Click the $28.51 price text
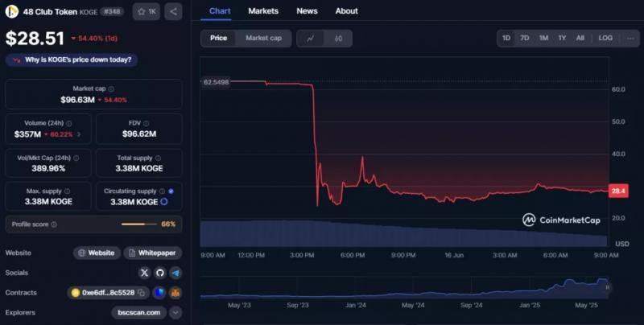Viewport: 644px width, 325px height. (35, 39)
